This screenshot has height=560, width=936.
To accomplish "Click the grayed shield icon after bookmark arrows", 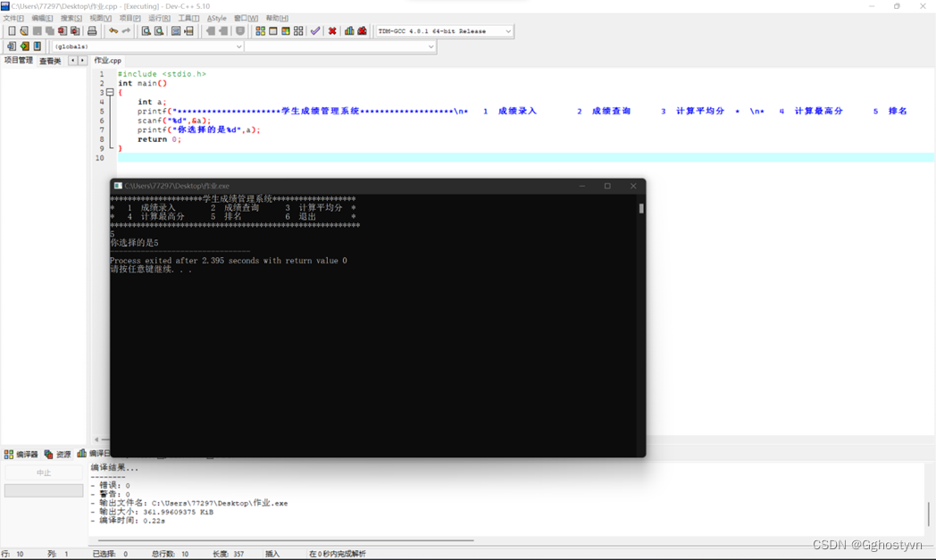I will pos(240,31).
